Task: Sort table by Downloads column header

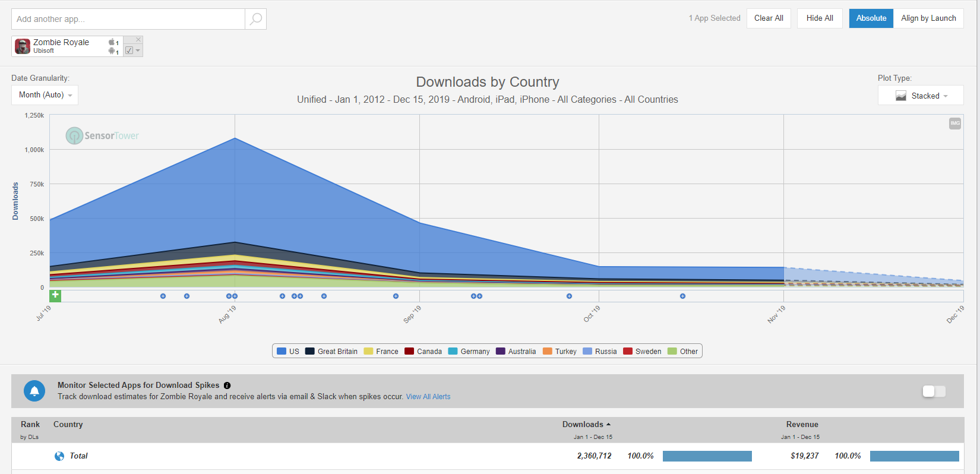Action: click(586, 424)
